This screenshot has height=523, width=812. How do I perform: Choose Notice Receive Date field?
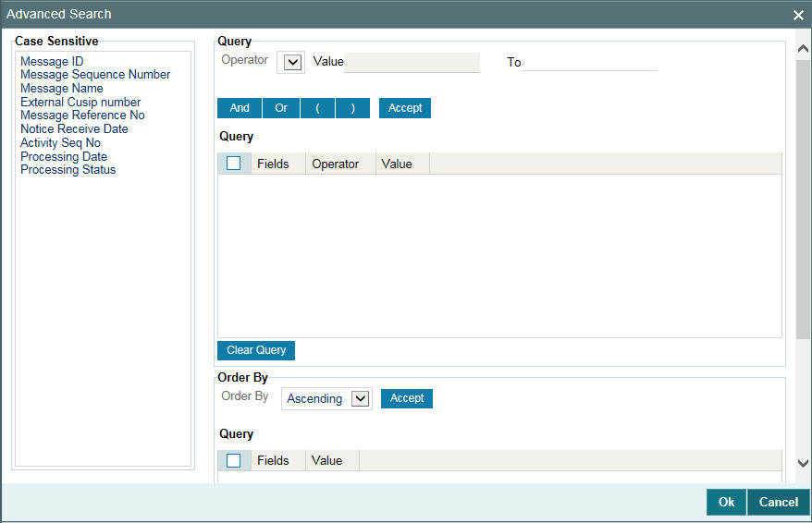[x=74, y=128]
